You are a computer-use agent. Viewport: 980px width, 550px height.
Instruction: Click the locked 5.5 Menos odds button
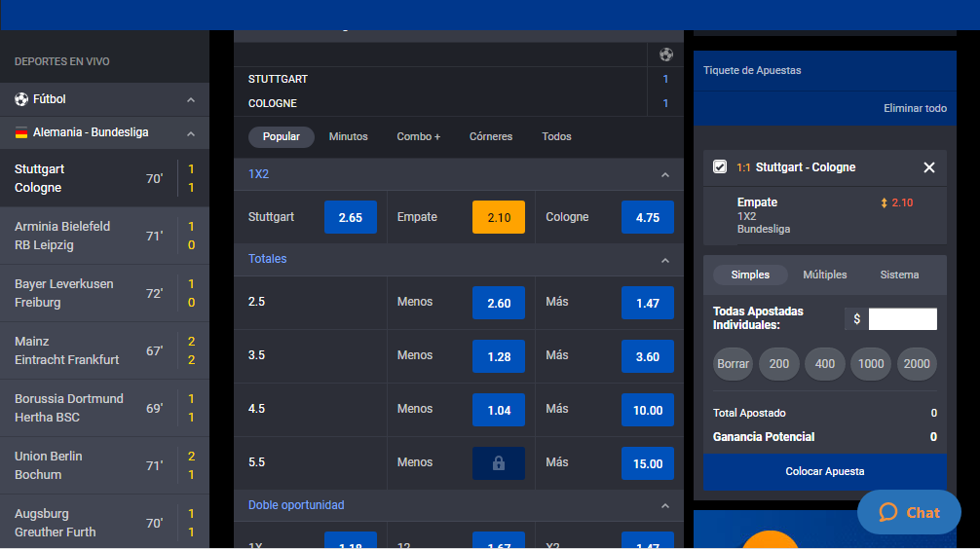[x=498, y=463]
